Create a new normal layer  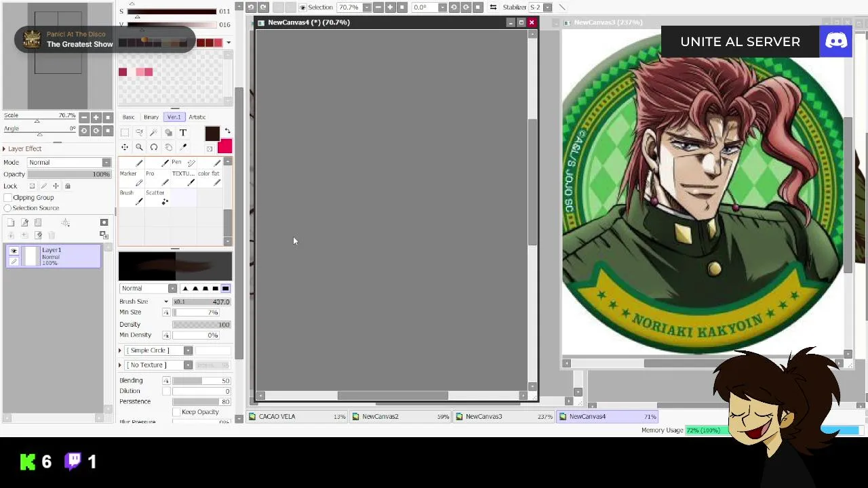click(11, 222)
